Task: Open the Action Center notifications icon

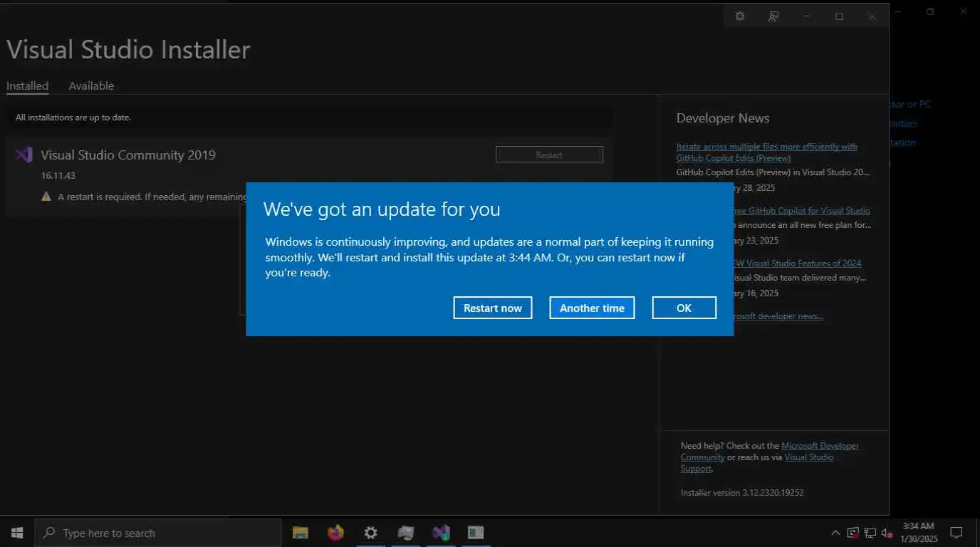Action: point(956,533)
